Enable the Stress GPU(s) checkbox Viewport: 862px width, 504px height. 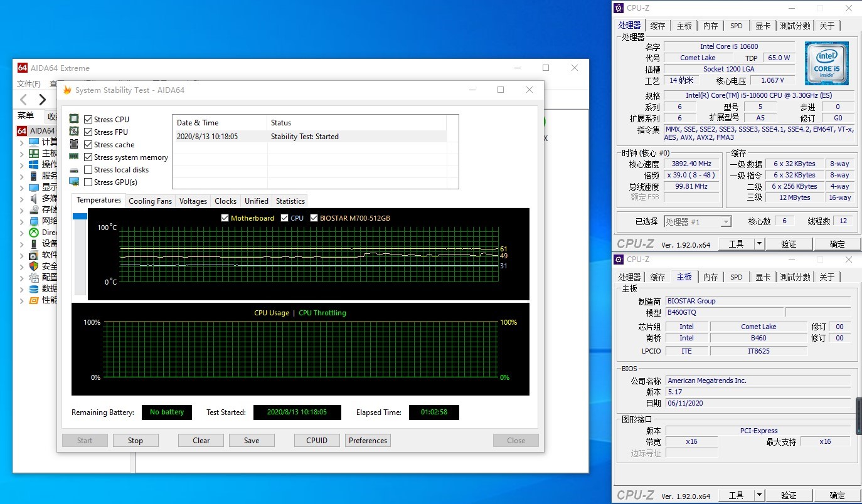[x=88, y=182]
